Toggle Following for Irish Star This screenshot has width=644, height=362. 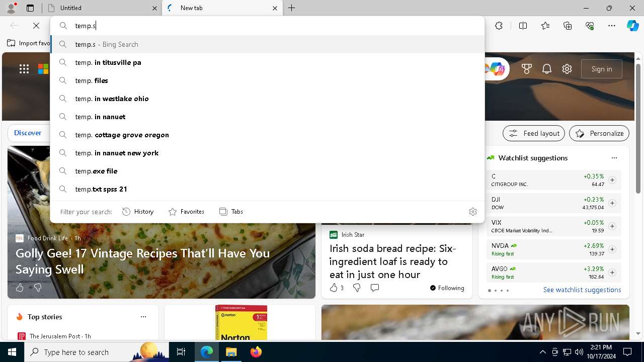click(447, 288)
